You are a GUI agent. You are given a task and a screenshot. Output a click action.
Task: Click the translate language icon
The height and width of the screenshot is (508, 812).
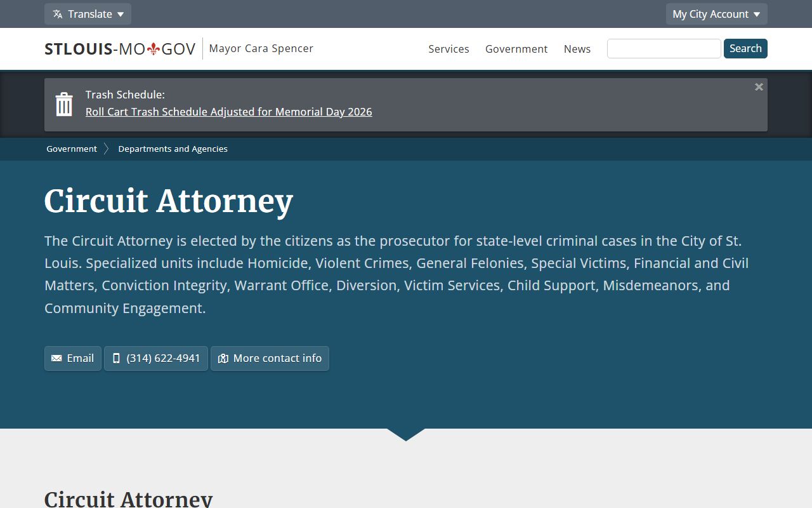(x=58, y=14)
